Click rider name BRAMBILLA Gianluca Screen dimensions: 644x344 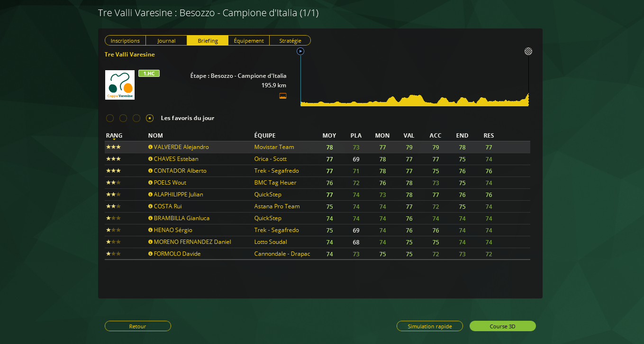181,218
